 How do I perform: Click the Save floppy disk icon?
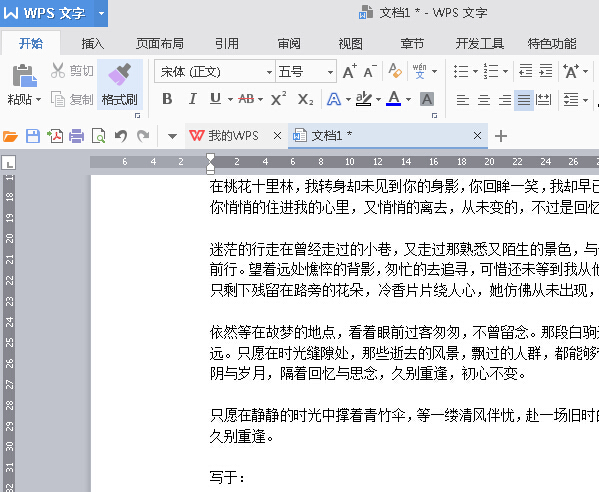[33, 136]
